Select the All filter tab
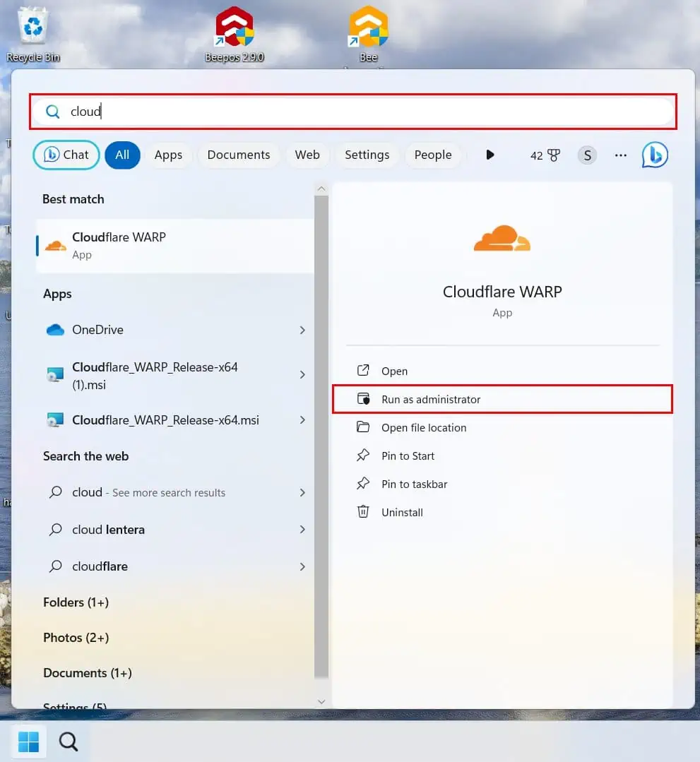The height and width of the screenshot is (762, 700). pos(122,155)
